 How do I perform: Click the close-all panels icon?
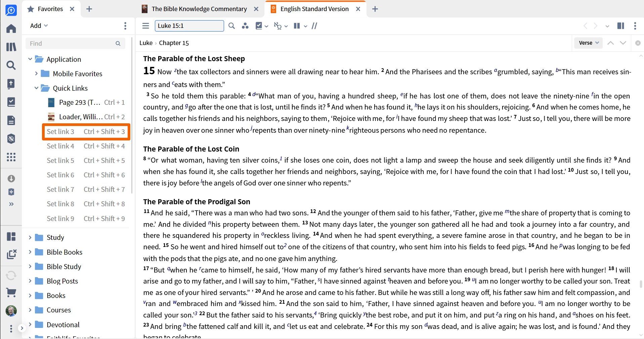click(11, 254)
